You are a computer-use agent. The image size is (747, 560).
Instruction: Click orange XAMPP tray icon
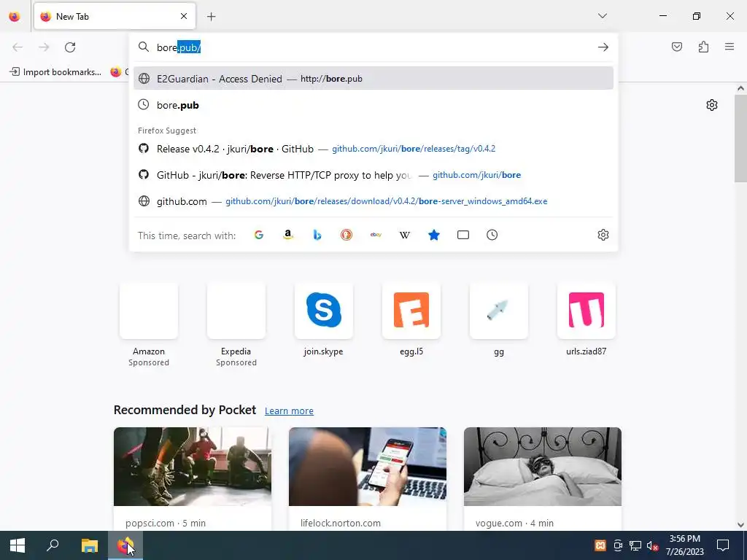coord(600,545)
